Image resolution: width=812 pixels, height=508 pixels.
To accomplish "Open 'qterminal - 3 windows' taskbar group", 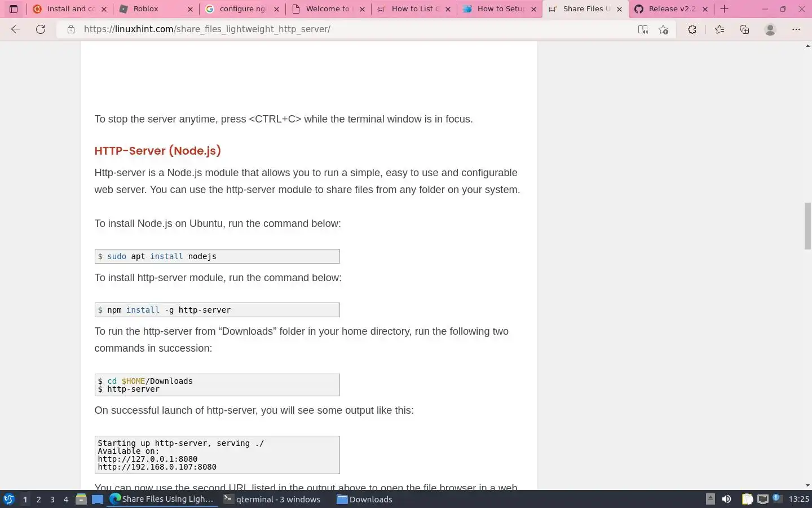I will (272, 499).
